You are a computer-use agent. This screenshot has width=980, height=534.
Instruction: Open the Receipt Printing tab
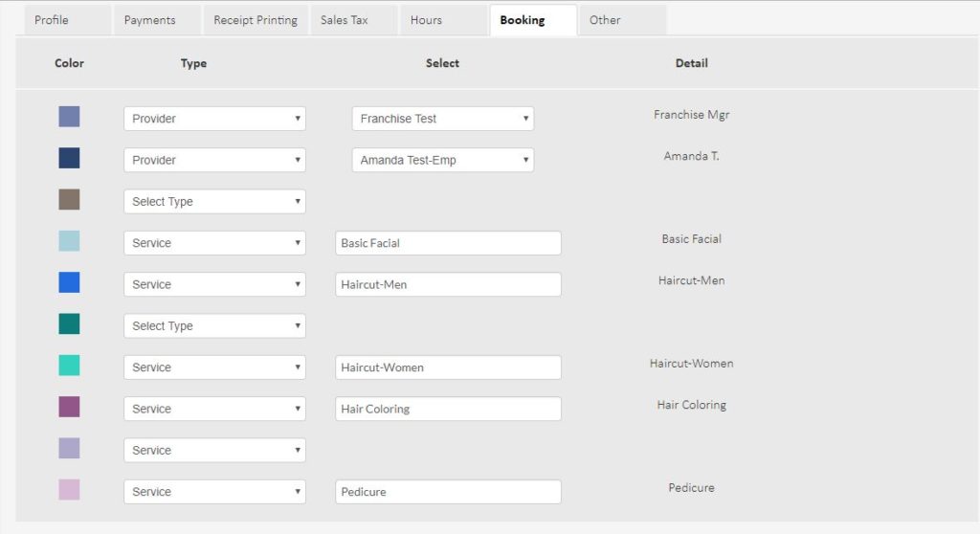tap(256, 20)
